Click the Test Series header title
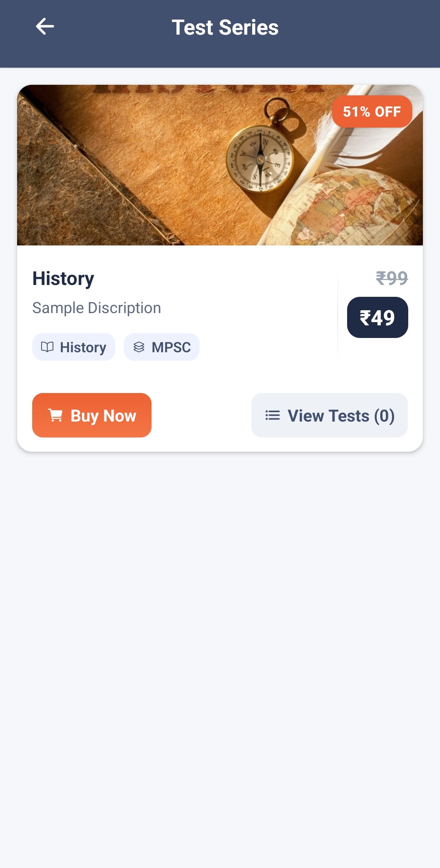 (225, 28)
